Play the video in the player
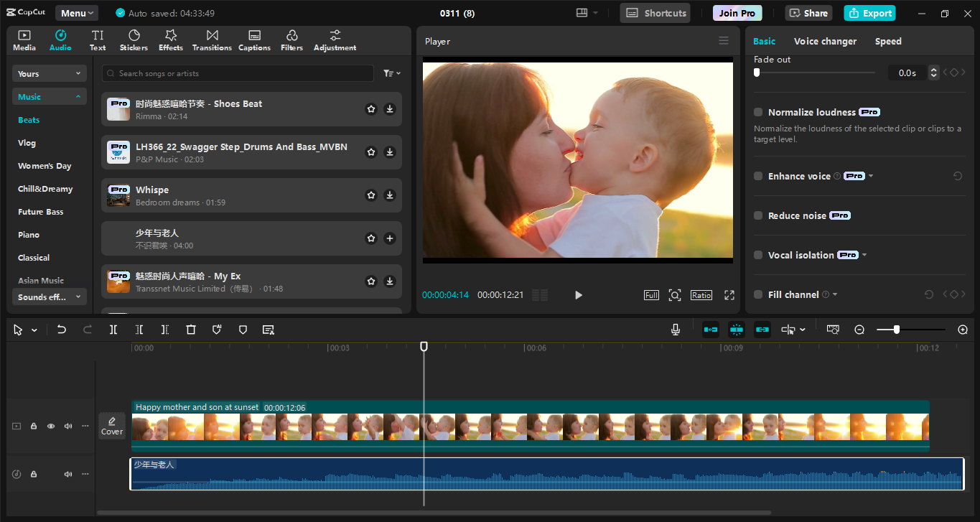Screen dimensions: 980x522 (579, 295)
